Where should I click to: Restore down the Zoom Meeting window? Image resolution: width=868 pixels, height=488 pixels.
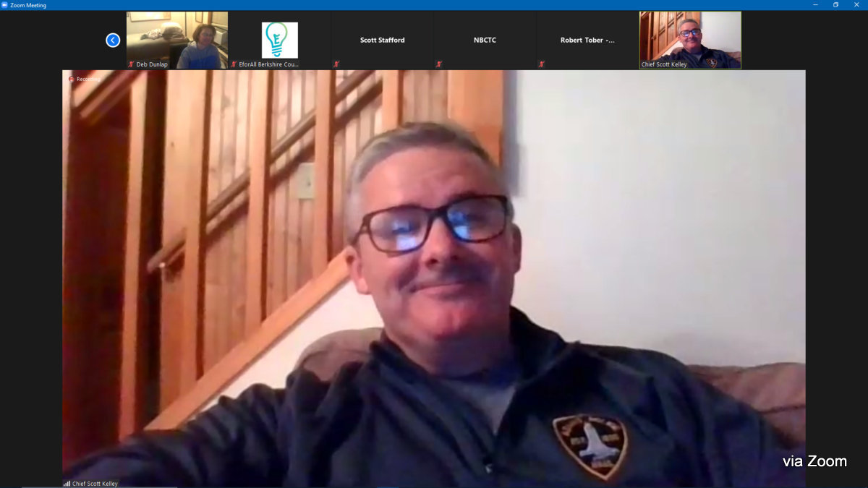tap(835, 5)
